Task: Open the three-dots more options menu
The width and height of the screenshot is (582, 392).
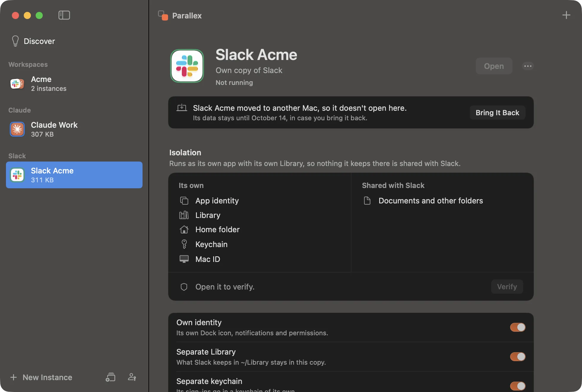Action: pyautogui.click(x=528, y=66)
